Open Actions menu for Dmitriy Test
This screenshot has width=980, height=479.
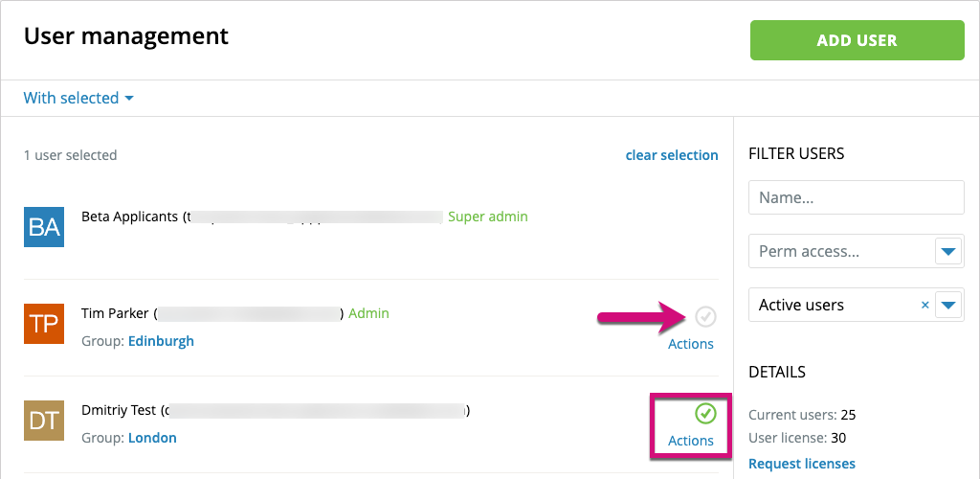[691, 441]
